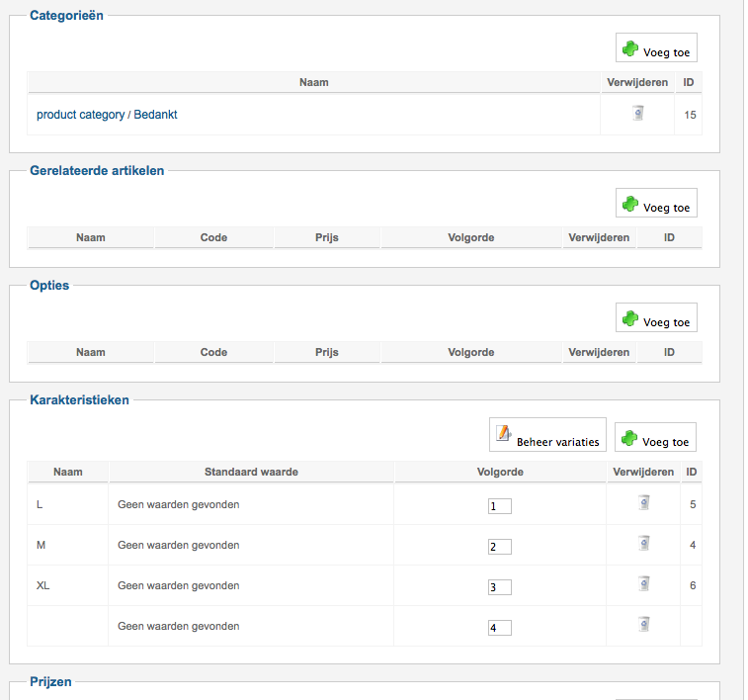Viewport: 748px width, 700px height.
Task: Click the Beheer variaties pencil icon
Action: coord(503,433)
